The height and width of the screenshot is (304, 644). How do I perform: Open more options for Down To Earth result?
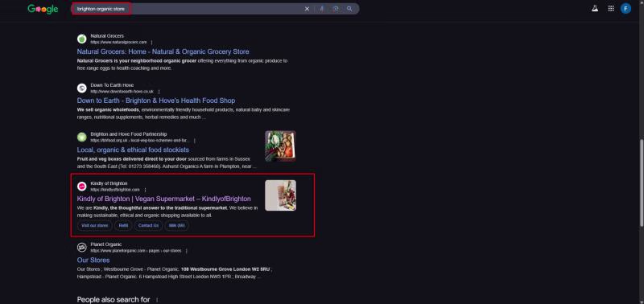[x=159, y=92]
